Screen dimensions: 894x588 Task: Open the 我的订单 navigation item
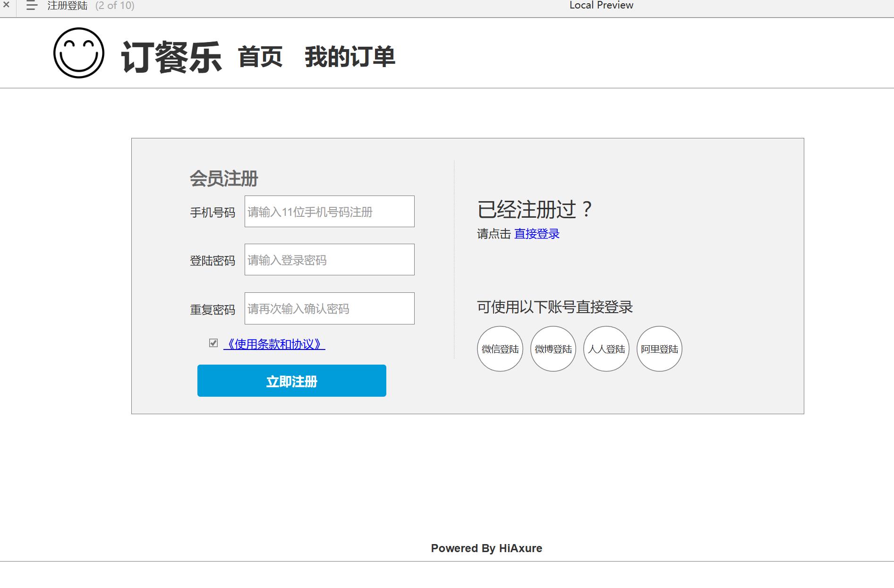(350, 57)
